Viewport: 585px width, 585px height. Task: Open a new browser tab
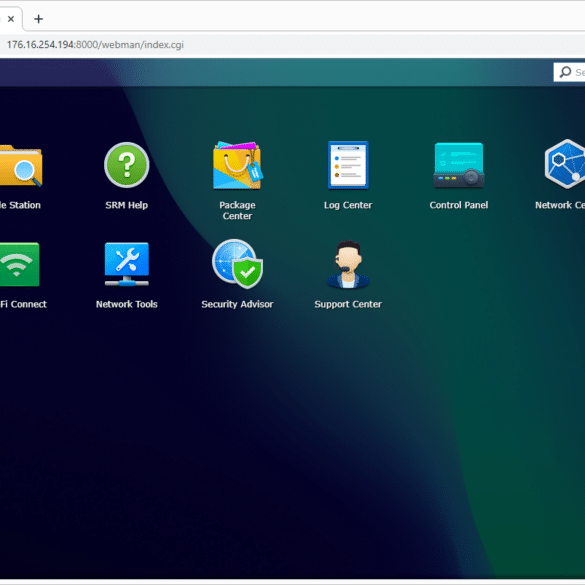(38, 19)
